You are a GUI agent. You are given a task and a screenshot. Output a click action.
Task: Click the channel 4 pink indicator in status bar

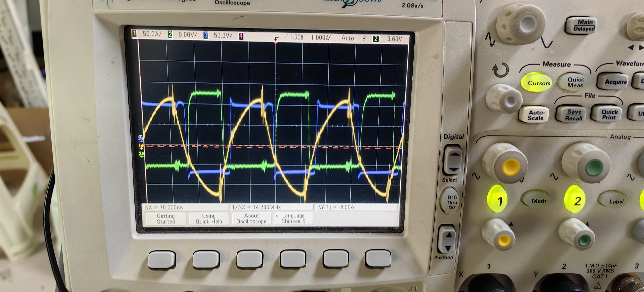[241, 36]
